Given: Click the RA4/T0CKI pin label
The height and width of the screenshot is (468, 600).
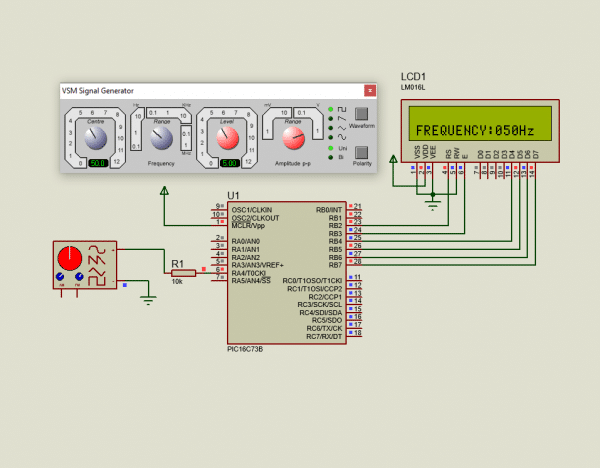Looking at the screenshot, I should (x=248, y=273).
